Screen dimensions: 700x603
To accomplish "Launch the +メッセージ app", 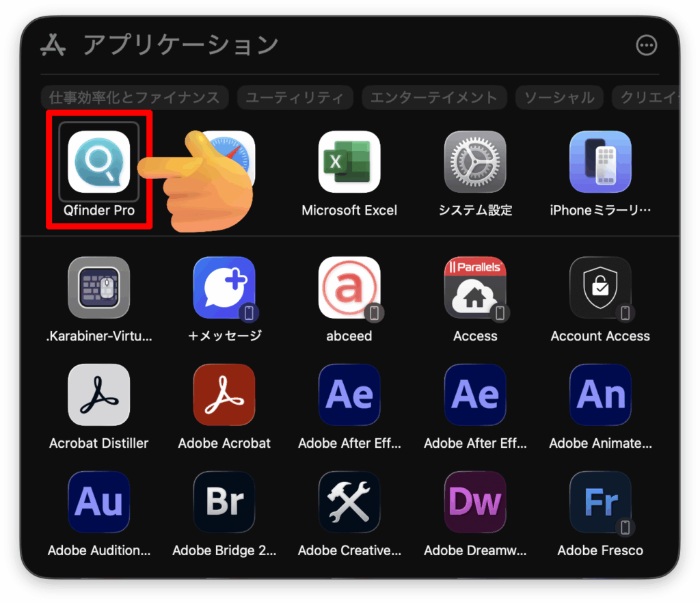I will 224,288.
